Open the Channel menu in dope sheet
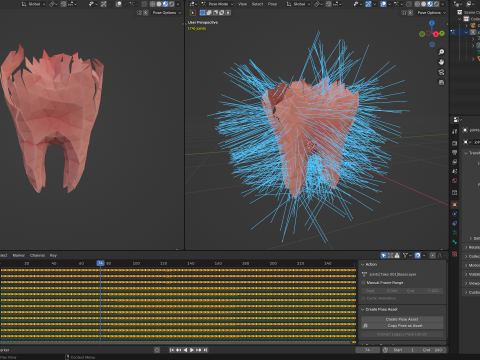Image resolution: width=480 pixels, height=360 pixels. [37, 255]
